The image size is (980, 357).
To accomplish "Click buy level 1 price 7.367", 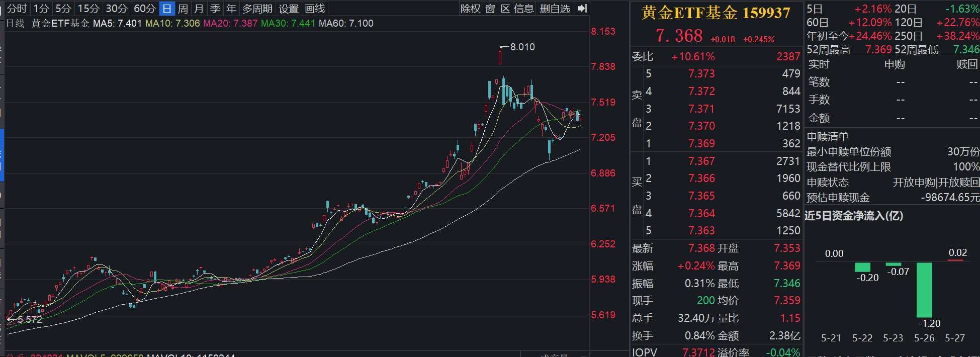I will click(701, 161).
